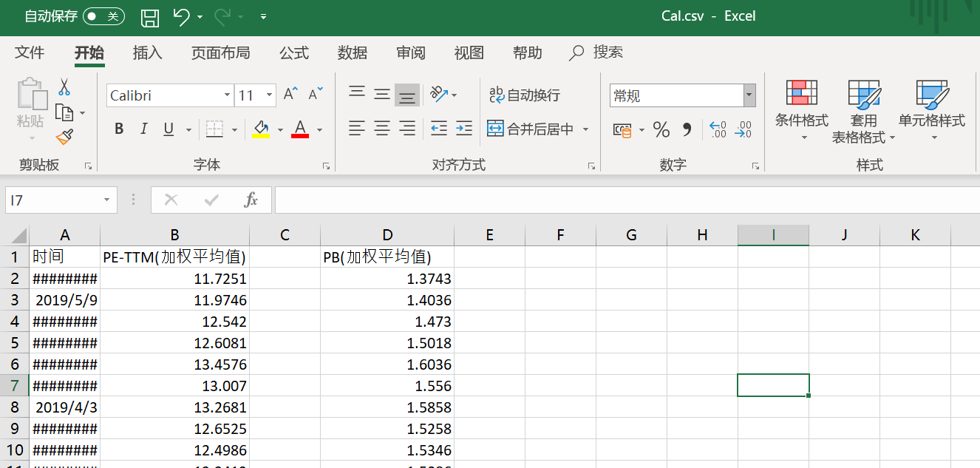Open the font name dropdown

pos(227,95)
